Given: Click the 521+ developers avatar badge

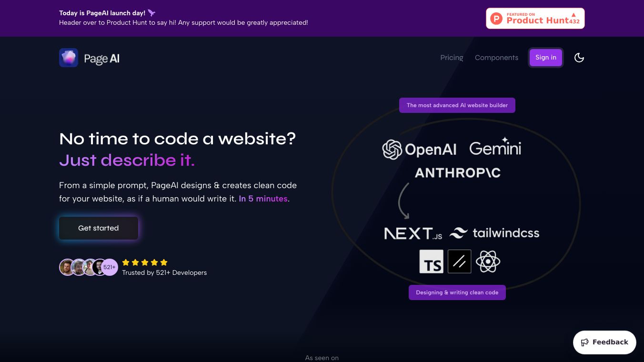Looking at the screenshot, I should (x=110, y=267).
